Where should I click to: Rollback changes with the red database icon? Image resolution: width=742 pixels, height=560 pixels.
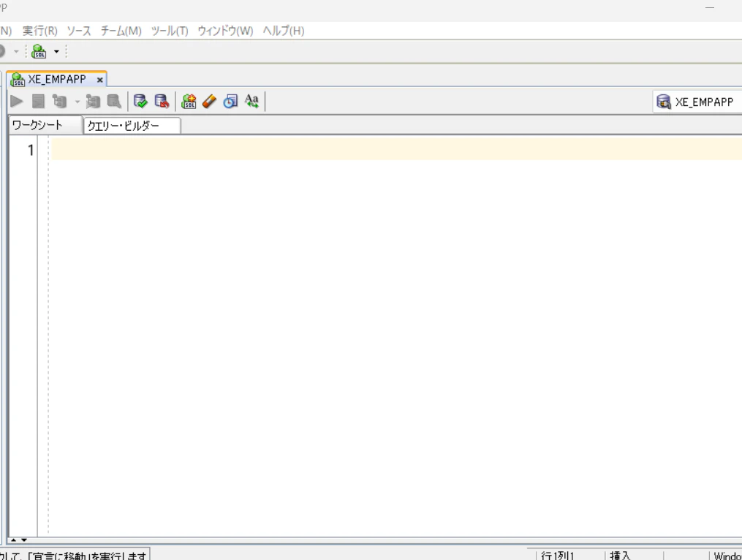coord(162,101)
